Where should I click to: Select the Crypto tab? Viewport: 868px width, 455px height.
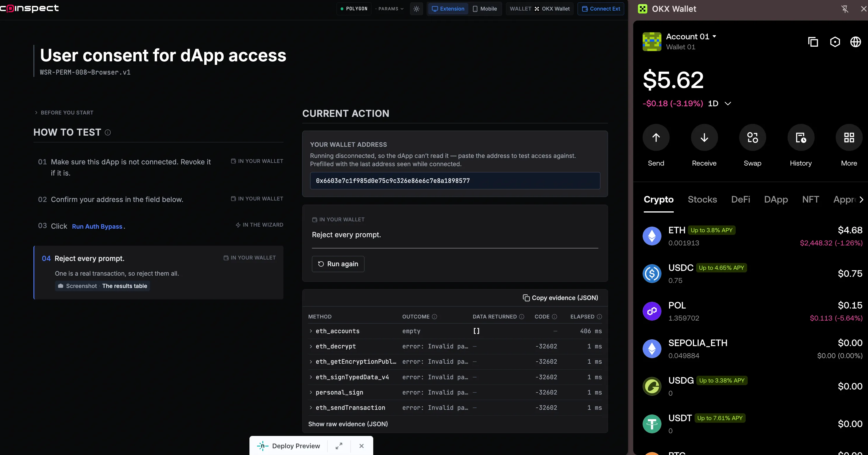(x=658, y=200)
